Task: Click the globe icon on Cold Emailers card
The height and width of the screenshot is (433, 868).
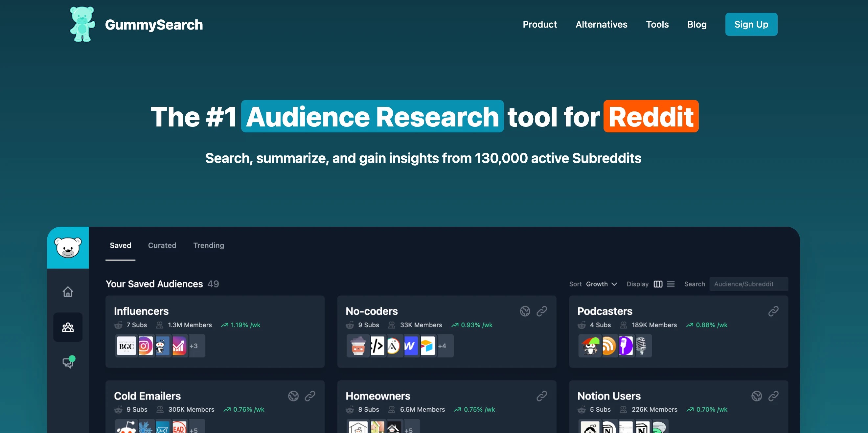Action: tap(293, 396)
